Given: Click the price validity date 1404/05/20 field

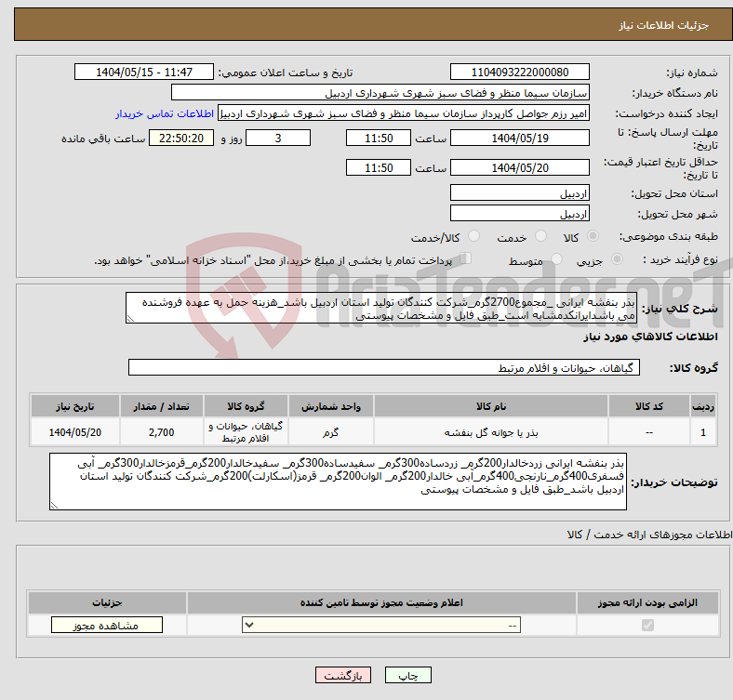Looking at the screenshot, I should pyautogui.click(x=520, y=167).
